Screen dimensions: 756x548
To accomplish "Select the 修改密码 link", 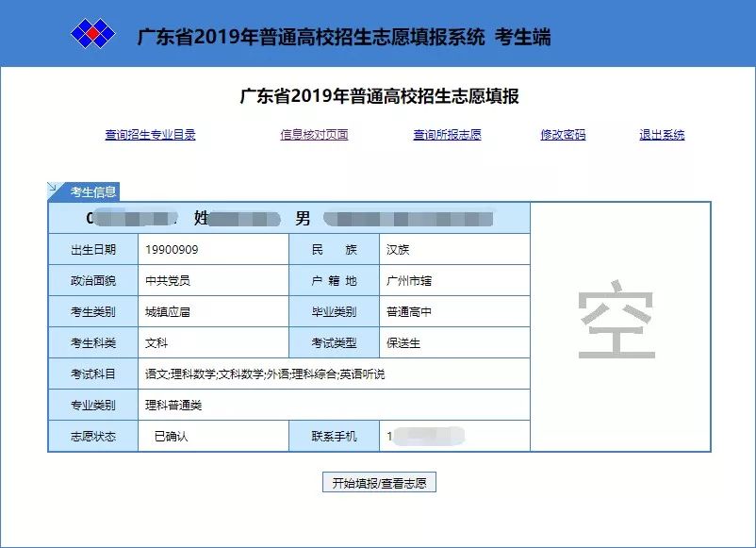I will click(563, 135).
